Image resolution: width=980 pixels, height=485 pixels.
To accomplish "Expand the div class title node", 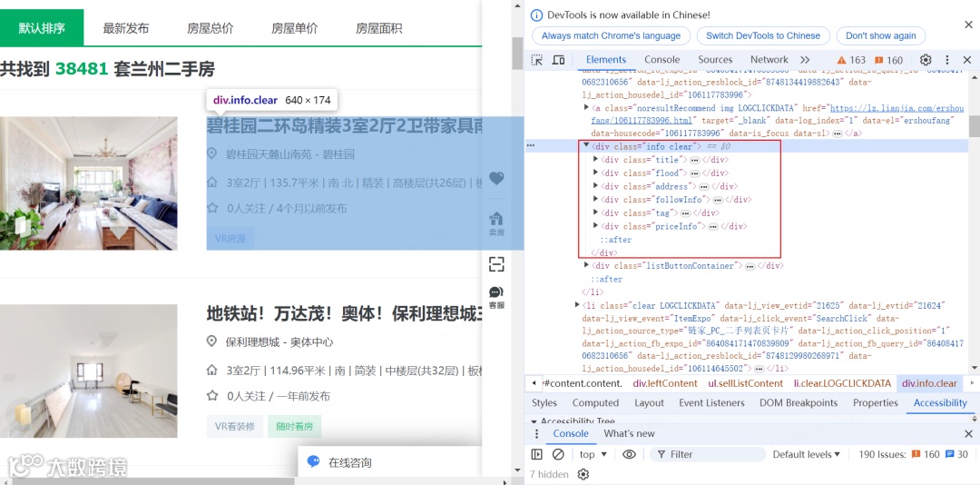I will [x=595, y=160].
